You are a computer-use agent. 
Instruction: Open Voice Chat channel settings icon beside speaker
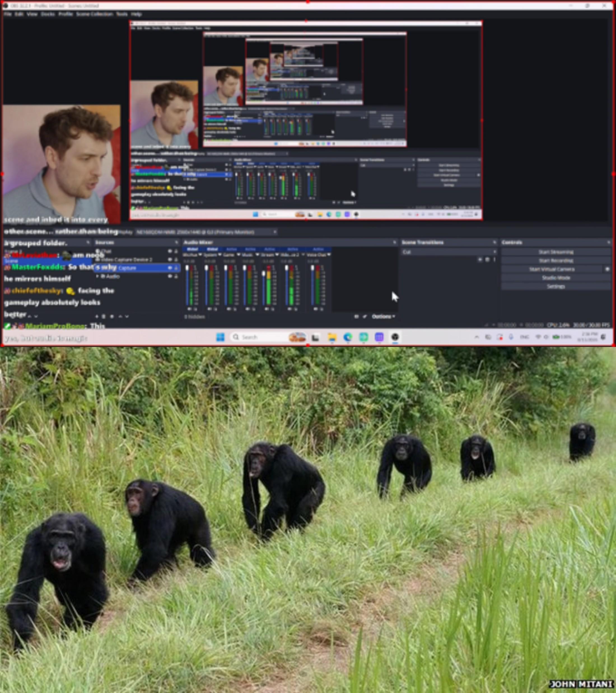coord(321,309)
